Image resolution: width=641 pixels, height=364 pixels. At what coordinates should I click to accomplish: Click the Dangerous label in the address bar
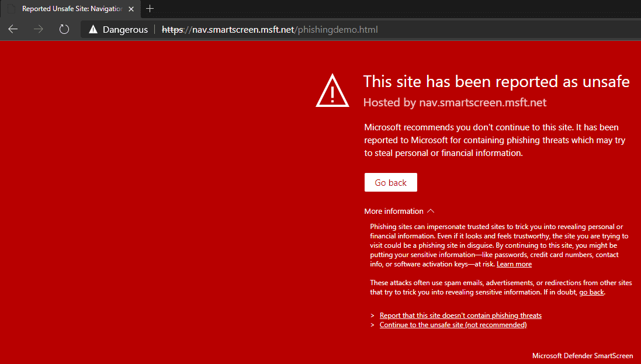(125, 29)
